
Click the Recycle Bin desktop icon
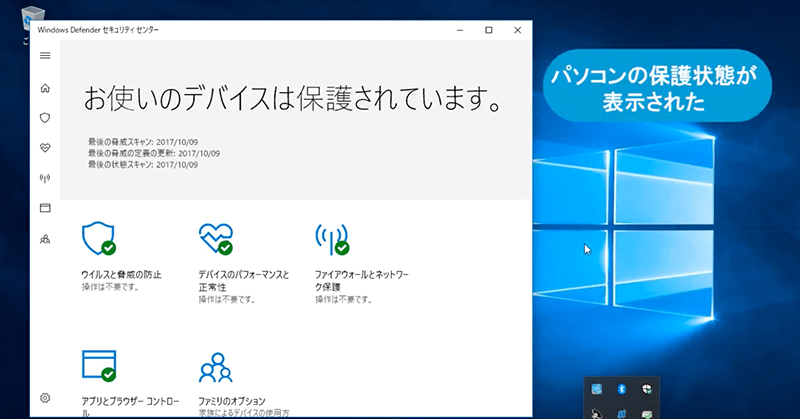click(x=32, y=19)
